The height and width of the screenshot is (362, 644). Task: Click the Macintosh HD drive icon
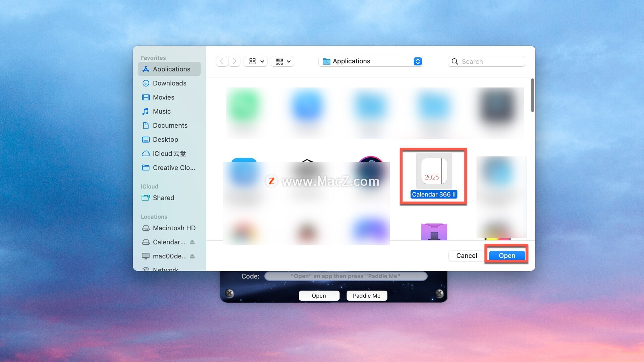pyautogui.click(x=146, y=228)
